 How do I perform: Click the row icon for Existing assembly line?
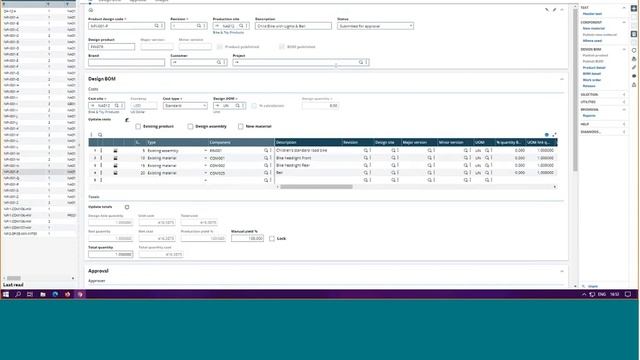coord(116,151)
